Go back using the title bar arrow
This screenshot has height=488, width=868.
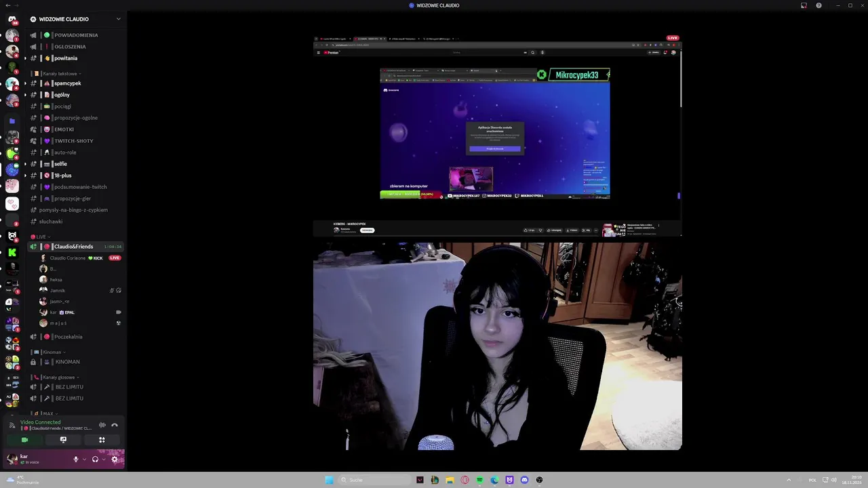7,5
